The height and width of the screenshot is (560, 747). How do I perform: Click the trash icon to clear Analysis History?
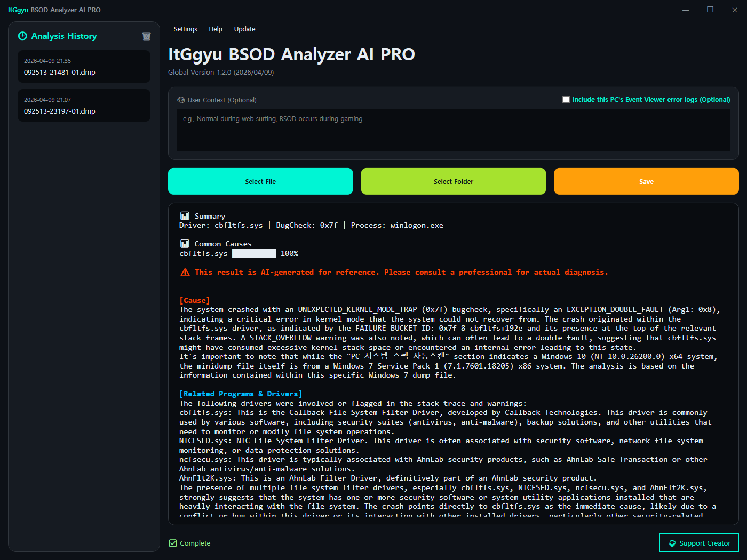pos(146,36)
